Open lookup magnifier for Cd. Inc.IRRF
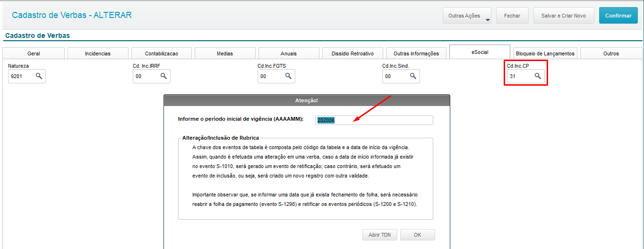Image resolution: width=644 pixels, height=249 pixels. pos(163,76)
